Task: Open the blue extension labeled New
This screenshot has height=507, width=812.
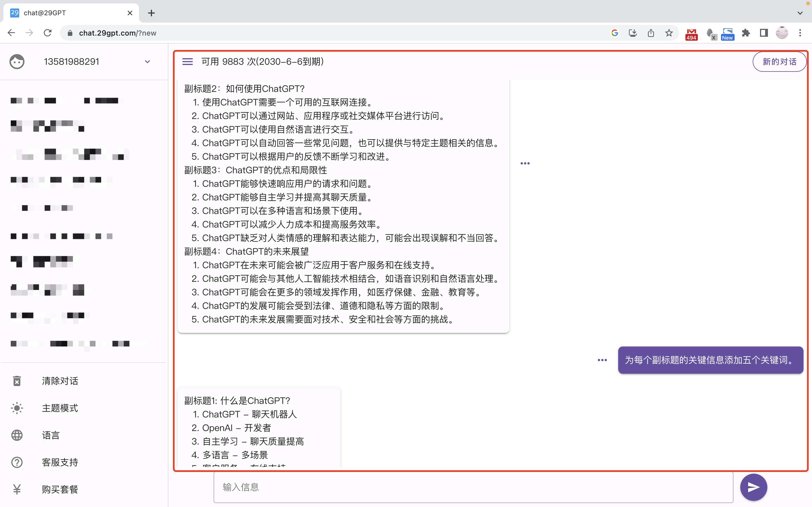Action: (728, 34)
